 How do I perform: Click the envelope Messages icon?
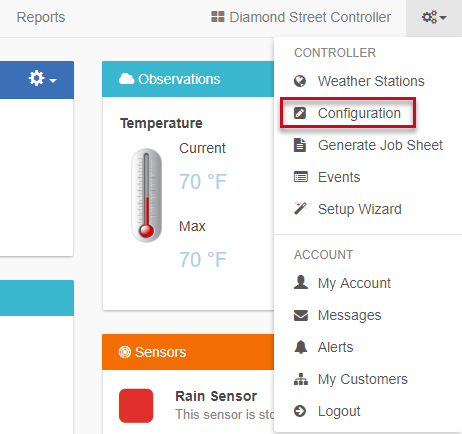pyautogui.click(x=301, y=315)
